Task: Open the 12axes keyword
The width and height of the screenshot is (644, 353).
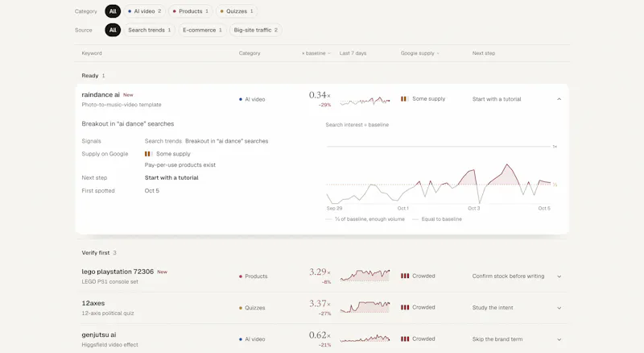Action: pyautogui.click(x=93, y=303)
